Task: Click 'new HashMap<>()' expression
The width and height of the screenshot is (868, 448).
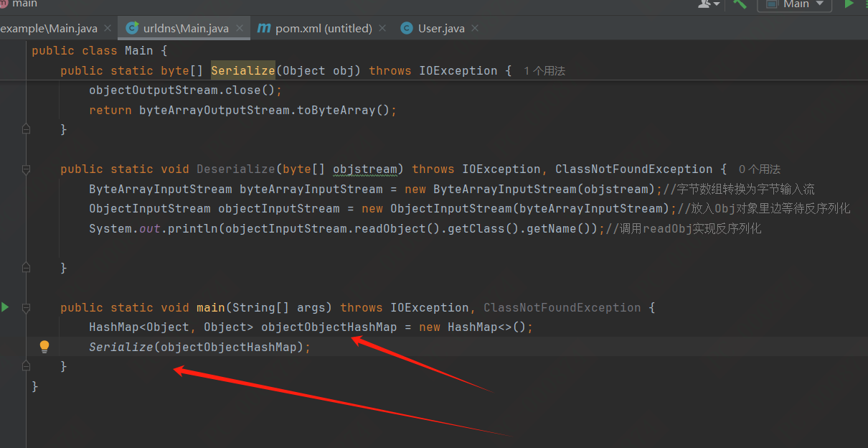Action: (x=473, y=327)
